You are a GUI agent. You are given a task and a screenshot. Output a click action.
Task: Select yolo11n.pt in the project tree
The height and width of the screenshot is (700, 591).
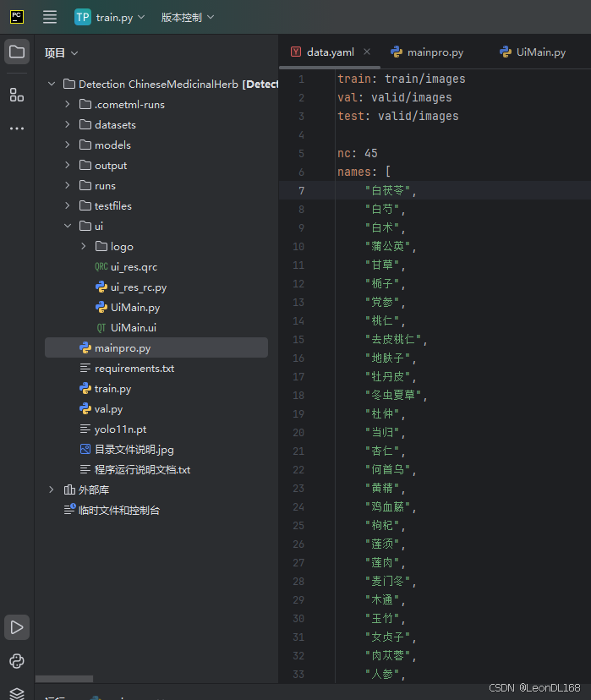[121, 429]
